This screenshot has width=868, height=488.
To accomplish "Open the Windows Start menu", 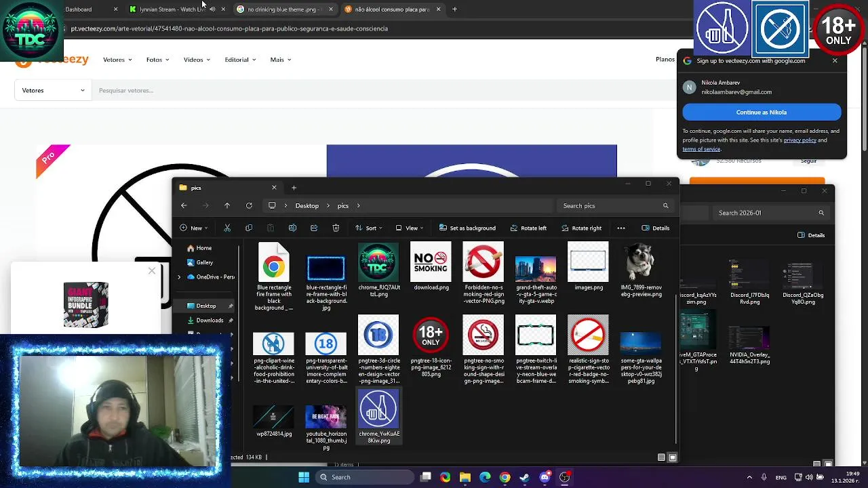I will tap(304, 477).
